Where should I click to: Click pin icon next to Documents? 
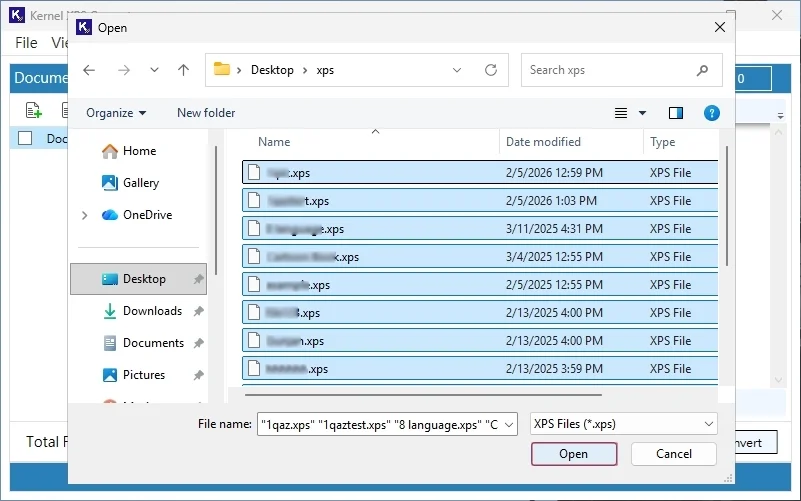click(198, 343)
